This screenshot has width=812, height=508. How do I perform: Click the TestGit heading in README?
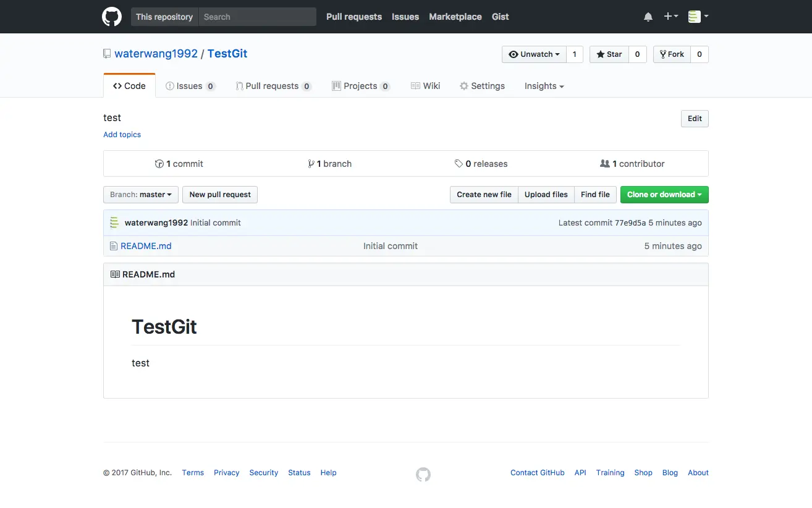pos(164,327)
